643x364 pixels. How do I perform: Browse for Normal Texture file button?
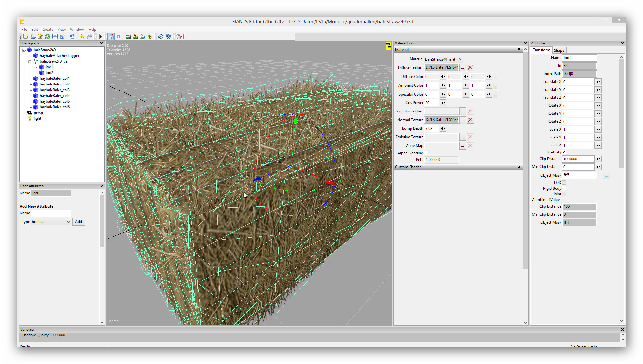tap(462, 120)
